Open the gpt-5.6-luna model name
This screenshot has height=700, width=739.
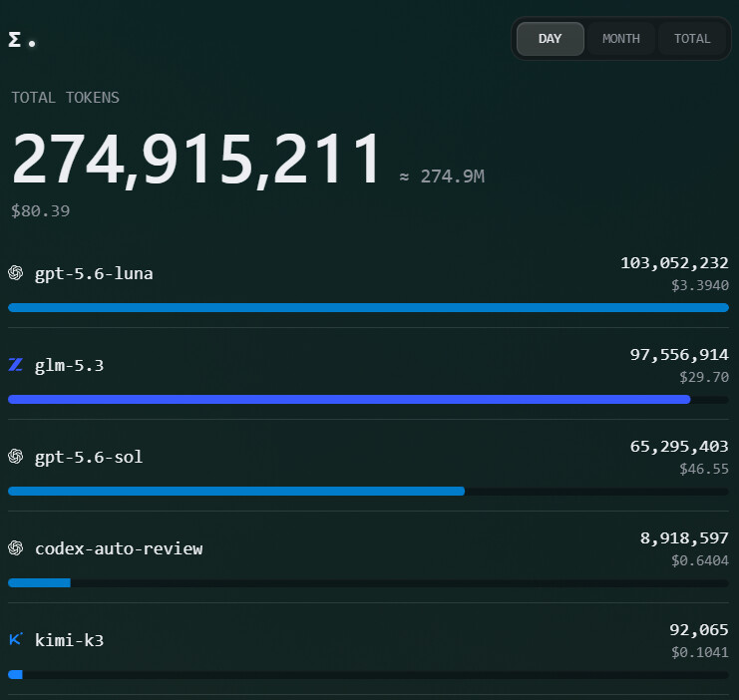tap(94, 274)
